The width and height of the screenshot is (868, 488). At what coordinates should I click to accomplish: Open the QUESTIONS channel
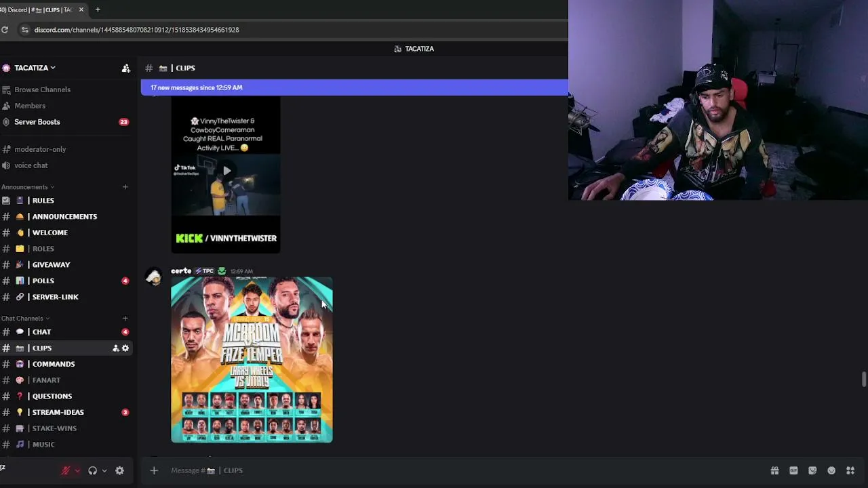pos(52,396)
